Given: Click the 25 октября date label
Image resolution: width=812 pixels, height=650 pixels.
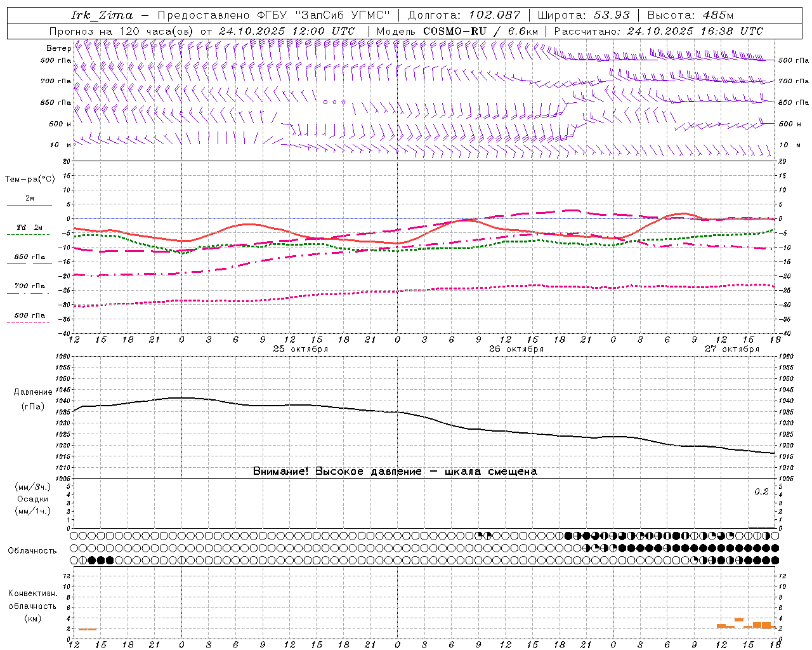Looking at the screenshot, I should click(x=301, y=349).
